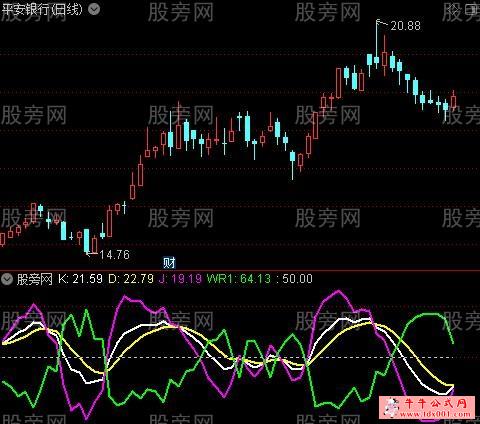Select the 平安银行(日线) chart title
The width and height of the screenshot is (480, 424).
coord(42,9)
